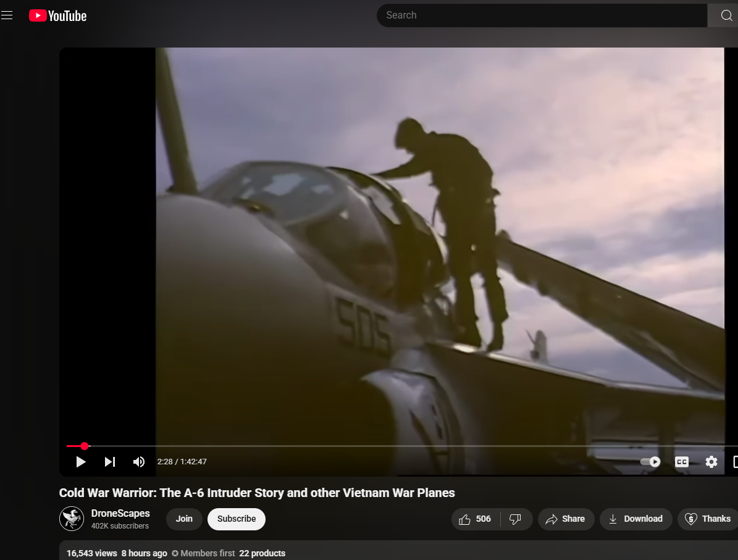Send a Thanks to the creator
738x560 pixels.
(x=708, y=519)
